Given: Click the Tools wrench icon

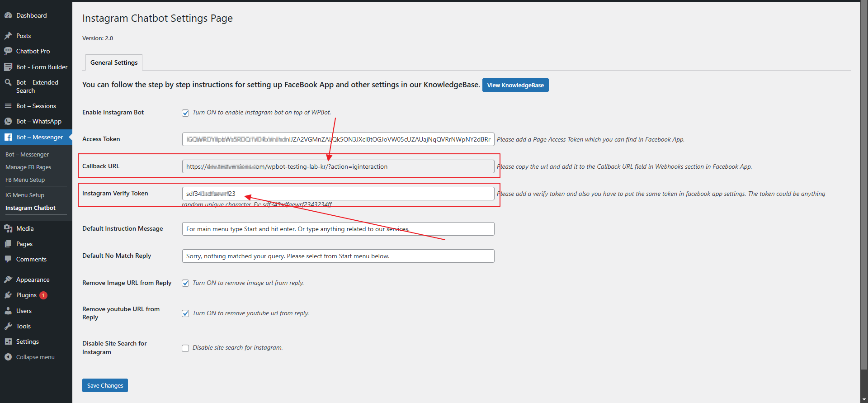Looking at the screenshot, I should [x=8, y=326].
